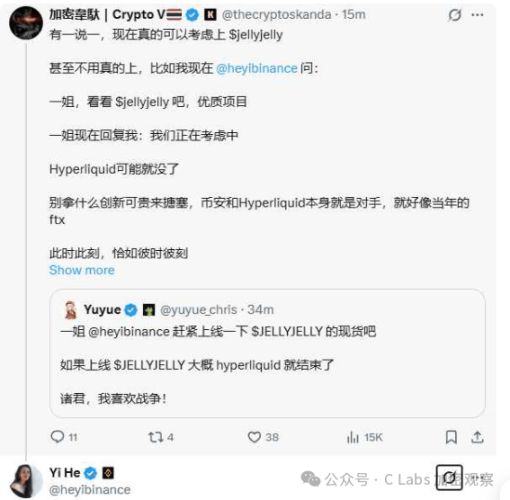Click Yuyue's small avatar in the quoted tweet
Image resolution: width=510 pixels, height=500 pixels.
point(70,310)
